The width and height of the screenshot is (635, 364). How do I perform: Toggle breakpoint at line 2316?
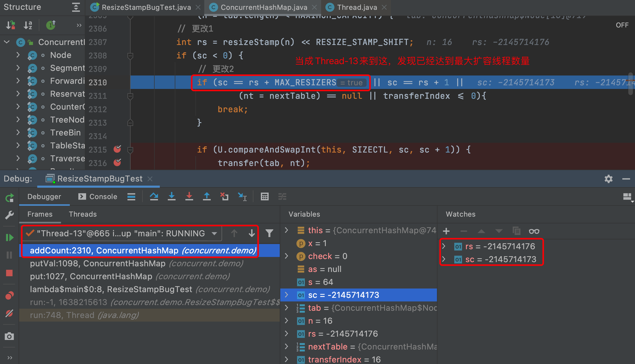pos(117,163)
